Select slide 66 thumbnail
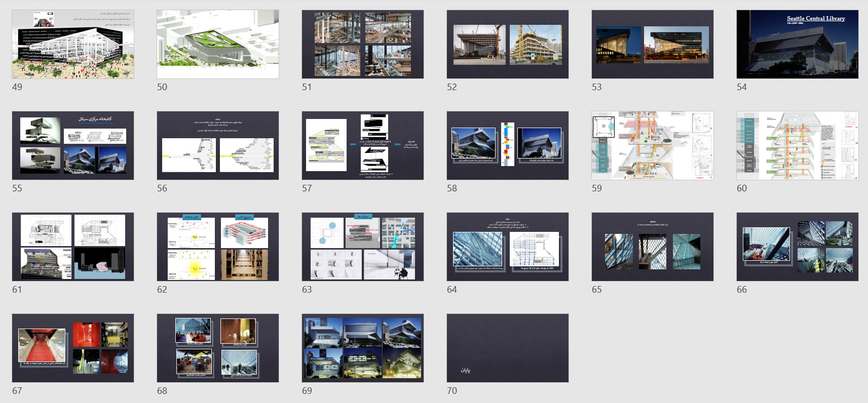 coord(798,247)
